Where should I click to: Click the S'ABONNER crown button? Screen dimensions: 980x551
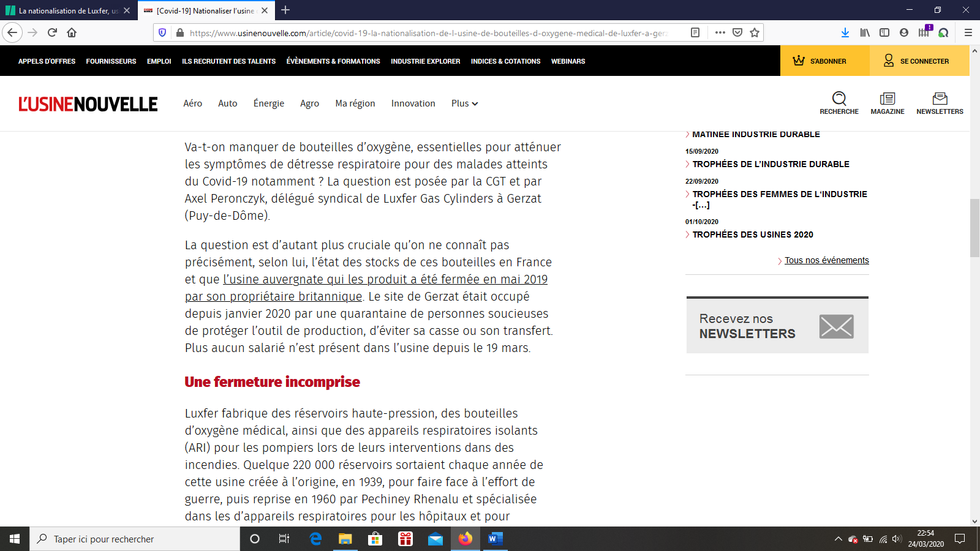(824, 61)
